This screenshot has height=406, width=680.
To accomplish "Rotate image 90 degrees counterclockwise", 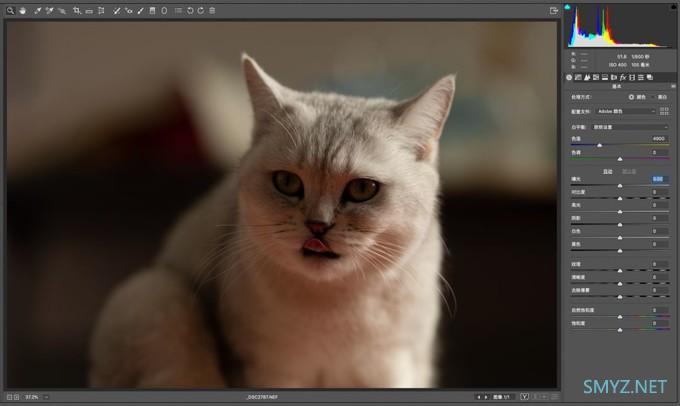I will pyautogui.click(x=190, y=10).
